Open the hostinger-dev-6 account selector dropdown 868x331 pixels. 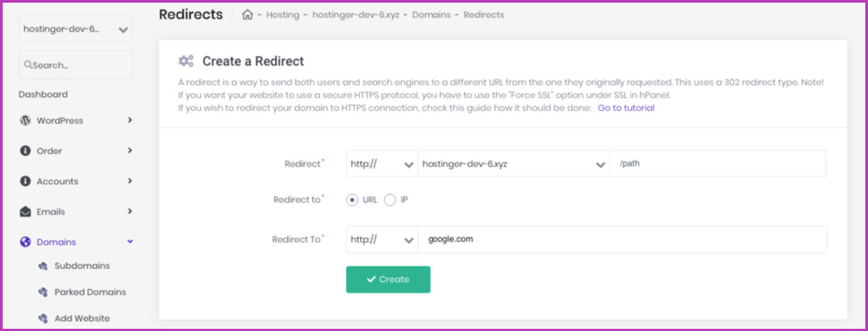click(x=75, y=30)
